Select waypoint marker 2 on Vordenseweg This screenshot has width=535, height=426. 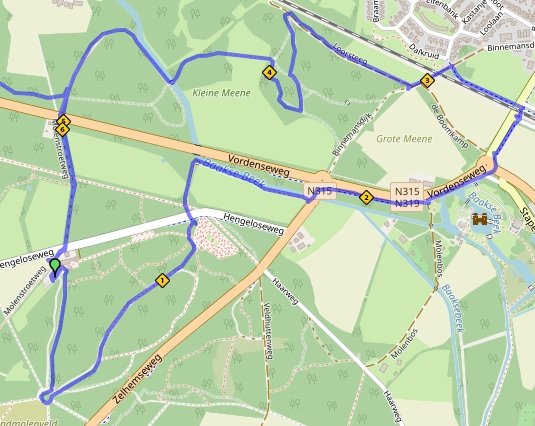(x=366, y=197)
